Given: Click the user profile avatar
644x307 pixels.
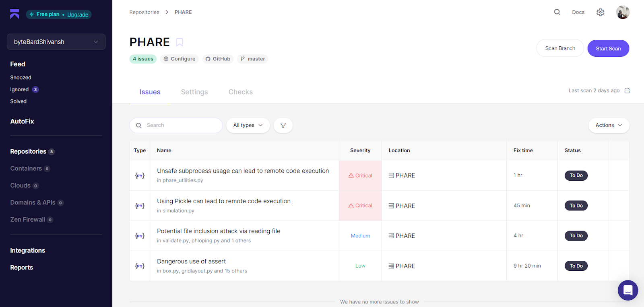Looking at the screenshot, I should click(x=622, y=12).
